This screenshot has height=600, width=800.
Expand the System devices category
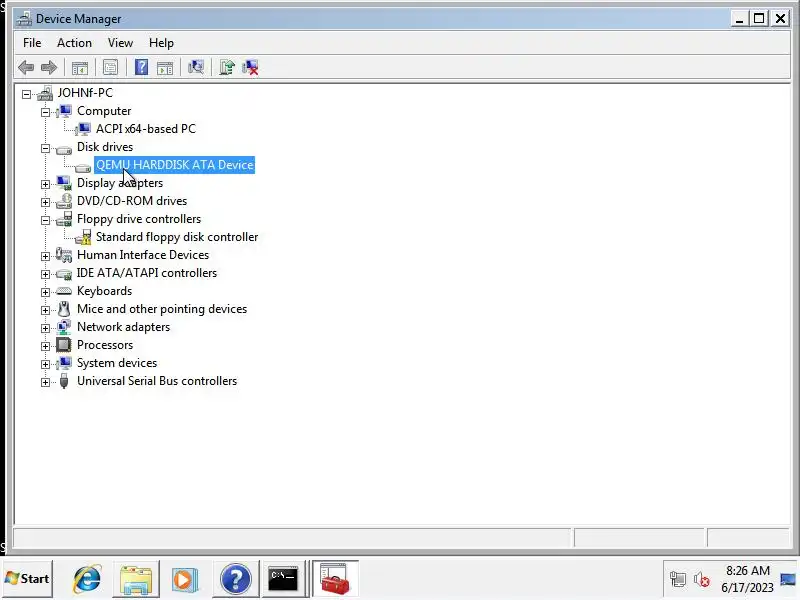pyautogui.click(x=45, y=364)
